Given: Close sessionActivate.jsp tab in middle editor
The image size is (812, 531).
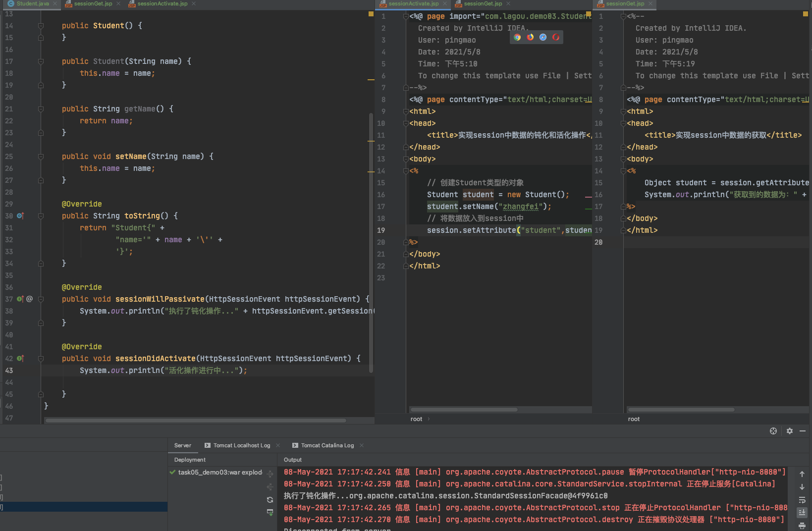Looking at the screenshot, I should [444, 3].
